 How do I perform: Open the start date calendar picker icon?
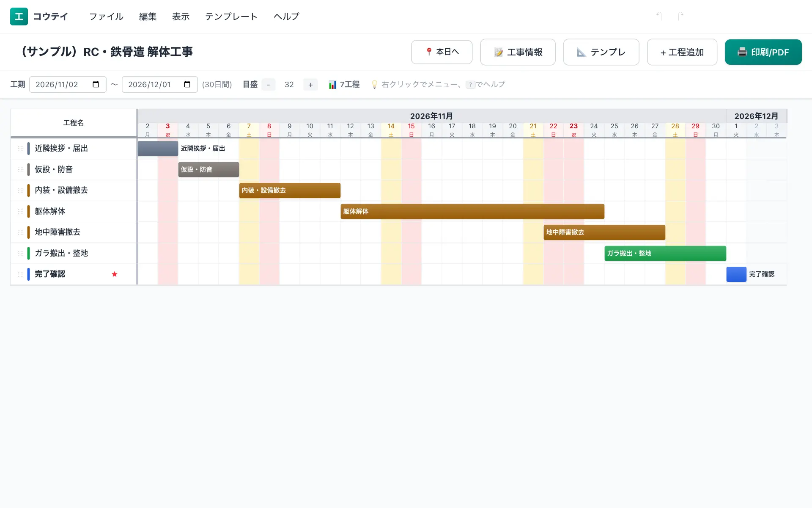click(x=96, y=84)
